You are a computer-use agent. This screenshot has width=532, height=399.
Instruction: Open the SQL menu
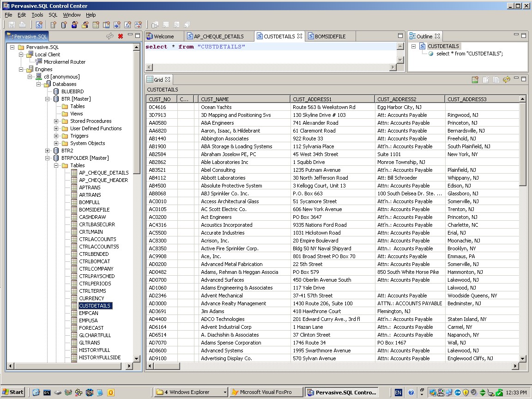53,15
